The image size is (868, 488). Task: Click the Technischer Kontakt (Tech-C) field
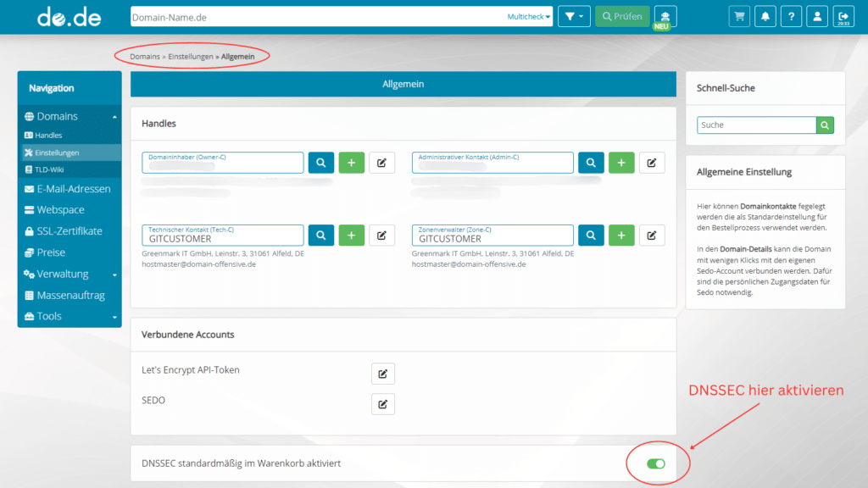point(223,236)
